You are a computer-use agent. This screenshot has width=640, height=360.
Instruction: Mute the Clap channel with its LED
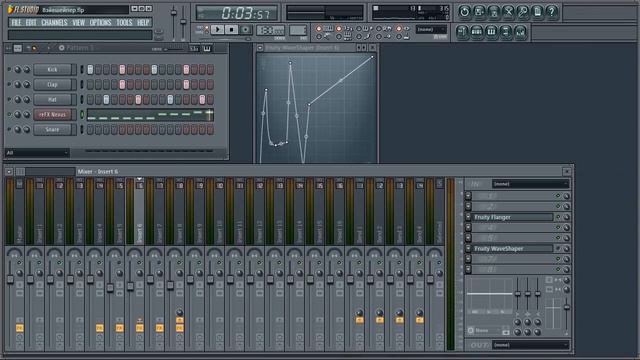9,85
